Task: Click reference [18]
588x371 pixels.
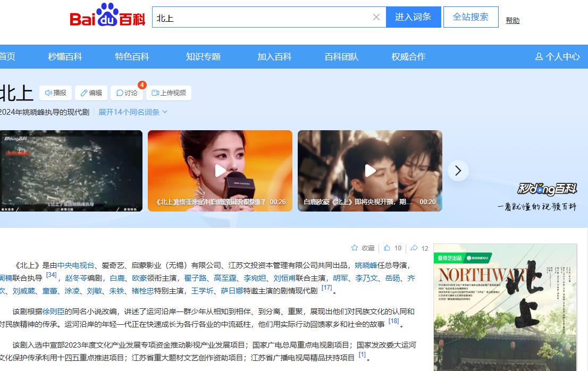Action: click(394, 321)
